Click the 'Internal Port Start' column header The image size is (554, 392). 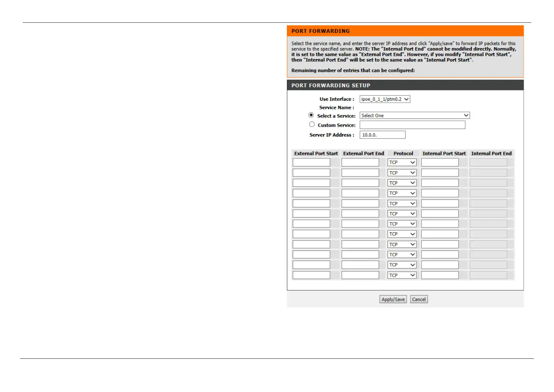point(444,153)
